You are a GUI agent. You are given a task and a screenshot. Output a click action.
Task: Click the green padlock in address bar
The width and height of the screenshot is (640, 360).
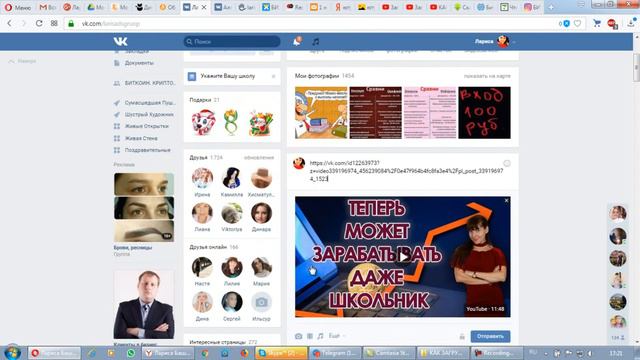coord(71,24)
